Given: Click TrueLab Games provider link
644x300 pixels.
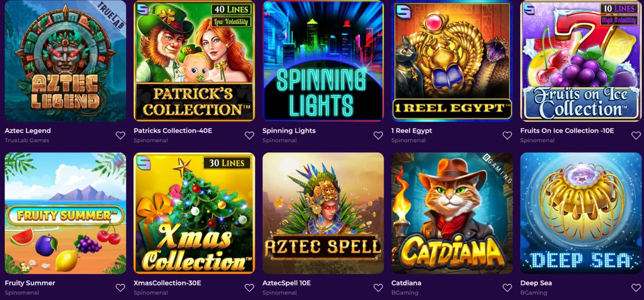Looking at the screenshot, I should point(27,140).
